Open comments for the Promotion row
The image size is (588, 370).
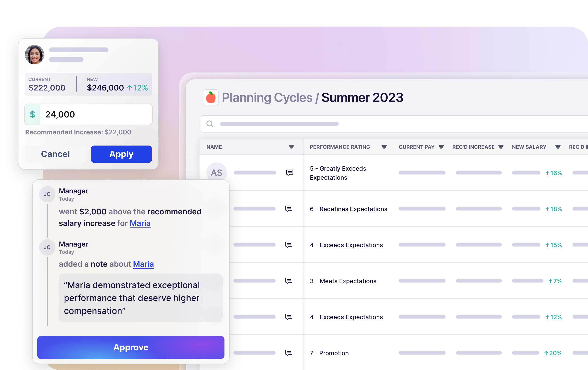point(289,353)
